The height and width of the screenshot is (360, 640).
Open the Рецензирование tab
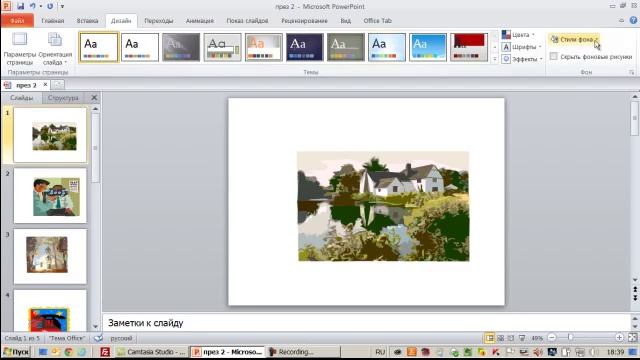click(304, 20)
